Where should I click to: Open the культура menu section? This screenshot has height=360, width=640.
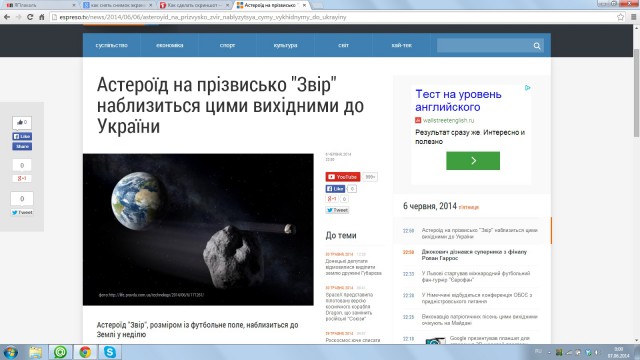click(285, 45)
